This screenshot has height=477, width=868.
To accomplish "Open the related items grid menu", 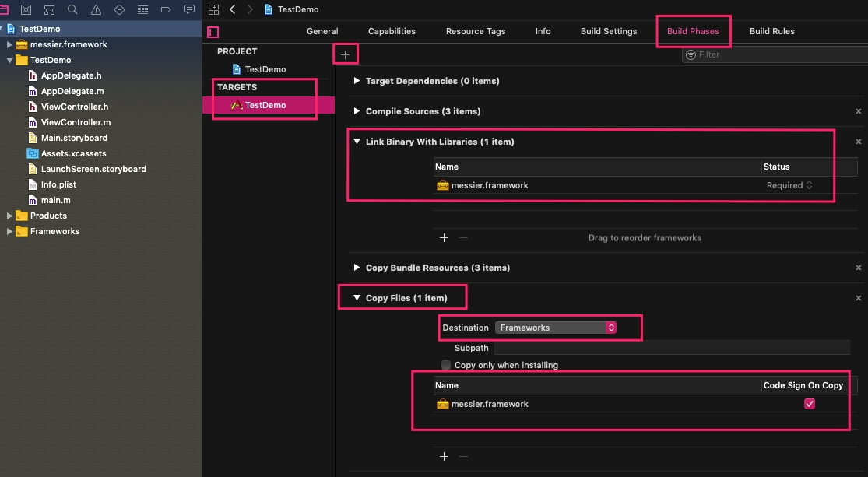I will coord(213,9).
